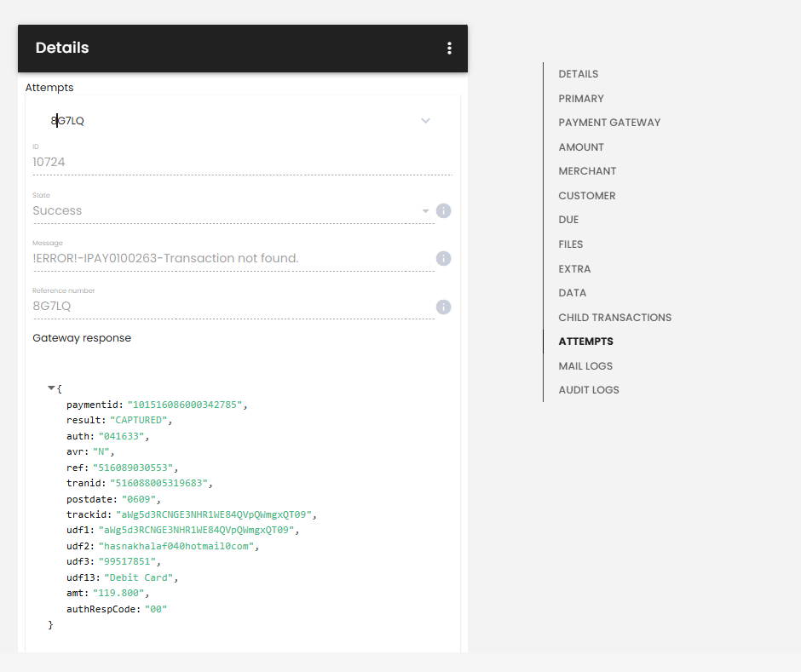Go to the Payment Gateway section

tap(609, 123)
